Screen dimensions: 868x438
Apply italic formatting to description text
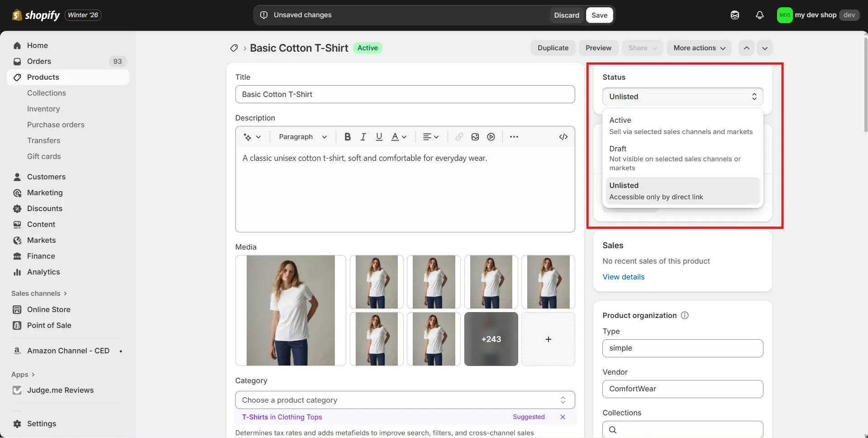[x=363, y=137]
